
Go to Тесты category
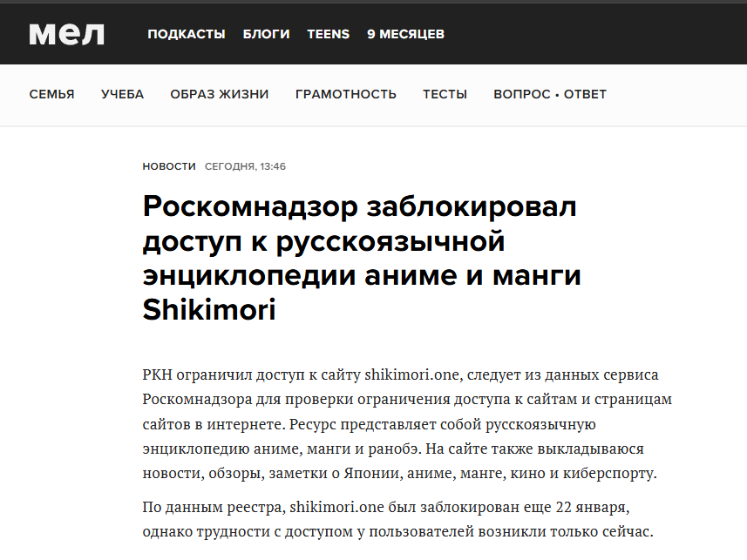[445, 94]
